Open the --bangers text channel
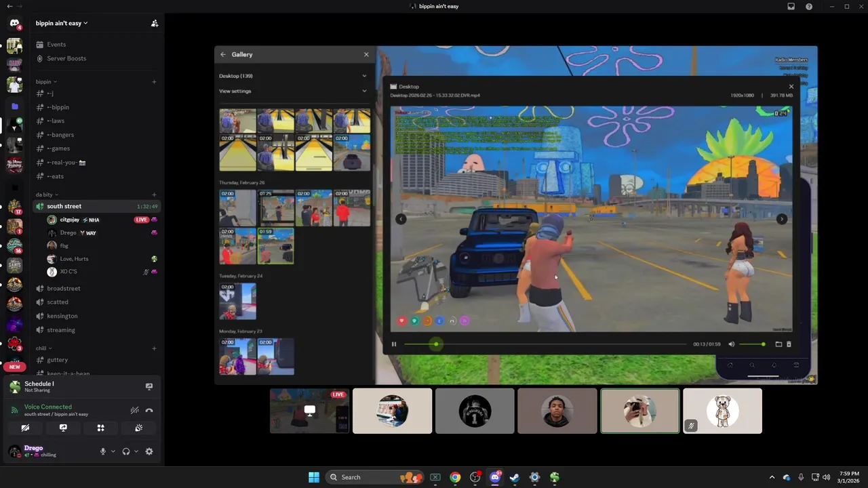The height and width of the screenshot is (488, 868). click(95, 135)
